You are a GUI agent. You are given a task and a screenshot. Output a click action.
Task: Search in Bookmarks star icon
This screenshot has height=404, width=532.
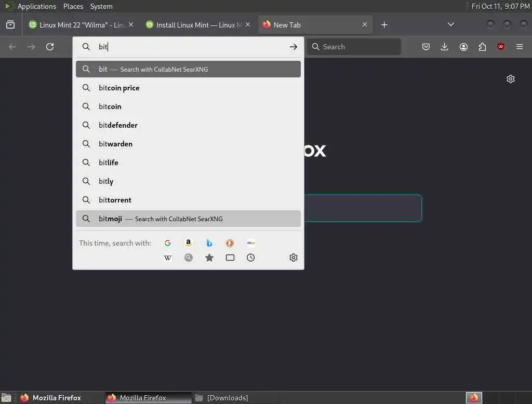click(209, 258)
